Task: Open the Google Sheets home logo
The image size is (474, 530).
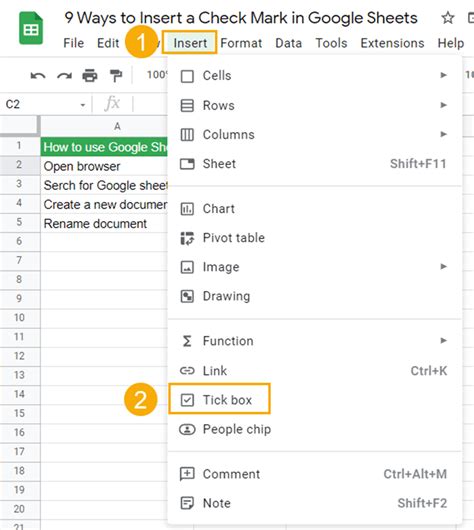Action: coord(31,28)
